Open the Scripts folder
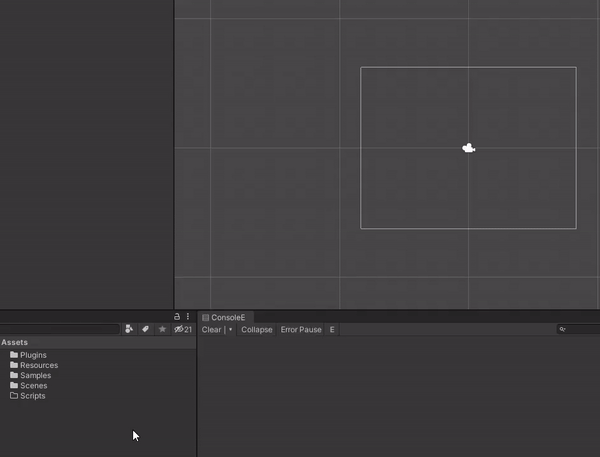 point(33,396)
